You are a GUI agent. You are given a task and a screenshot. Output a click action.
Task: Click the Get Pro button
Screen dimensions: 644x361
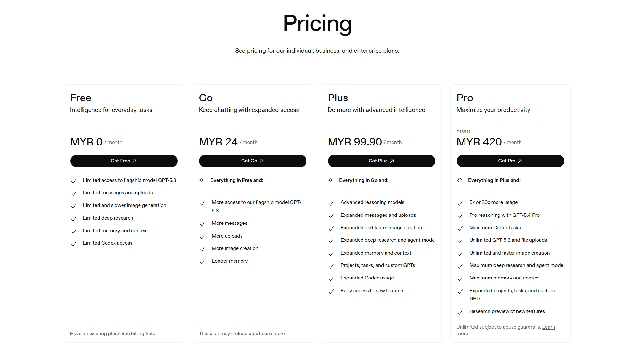[x=510, y=161]
